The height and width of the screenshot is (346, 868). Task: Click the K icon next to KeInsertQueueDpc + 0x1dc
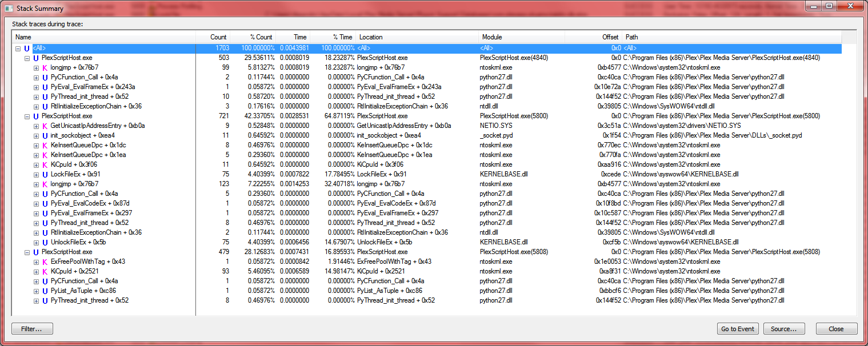pyautogui.click(x=45, y=145)
